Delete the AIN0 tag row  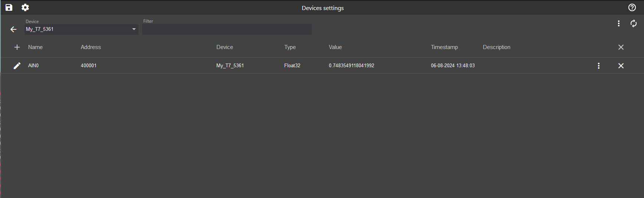(621, 66)
